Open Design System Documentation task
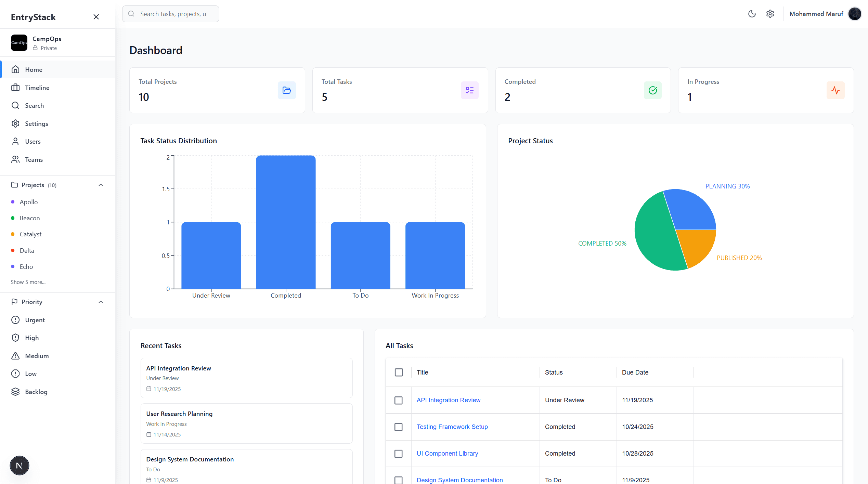This screenshot has height=484, width=868. coord(459,480)
